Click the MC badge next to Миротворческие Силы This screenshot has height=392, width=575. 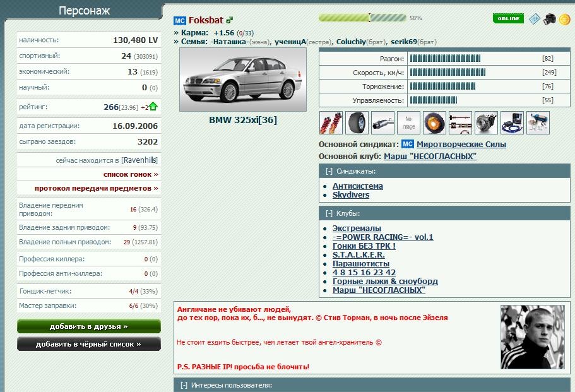click(x=407, y=144)
